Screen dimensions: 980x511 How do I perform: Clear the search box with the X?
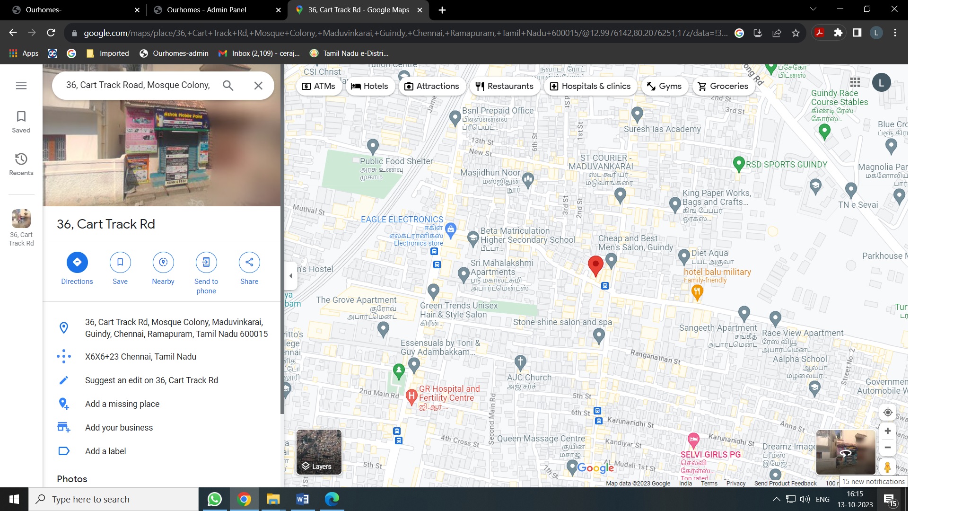(258, 86)
